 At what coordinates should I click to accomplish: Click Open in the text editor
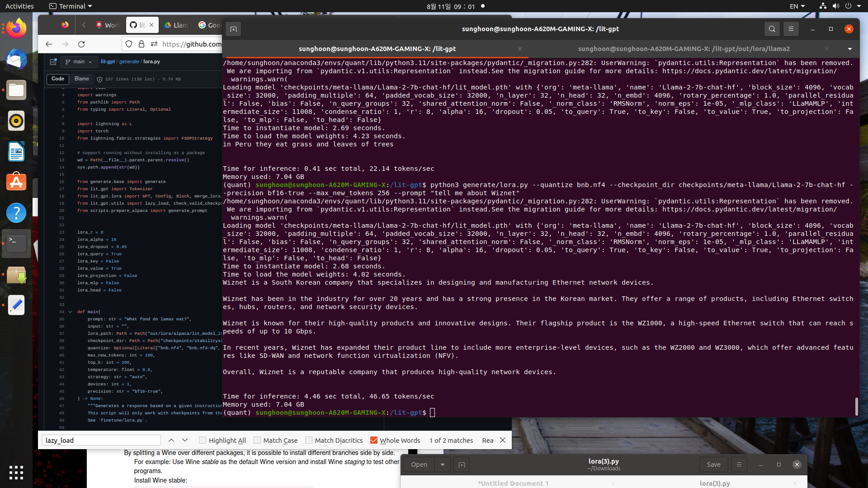click(419, 465)
